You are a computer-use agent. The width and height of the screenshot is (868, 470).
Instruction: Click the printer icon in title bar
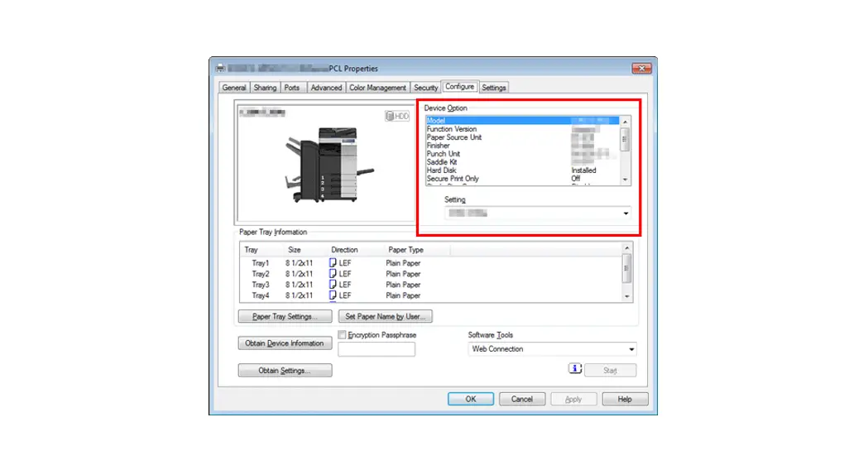220,68
